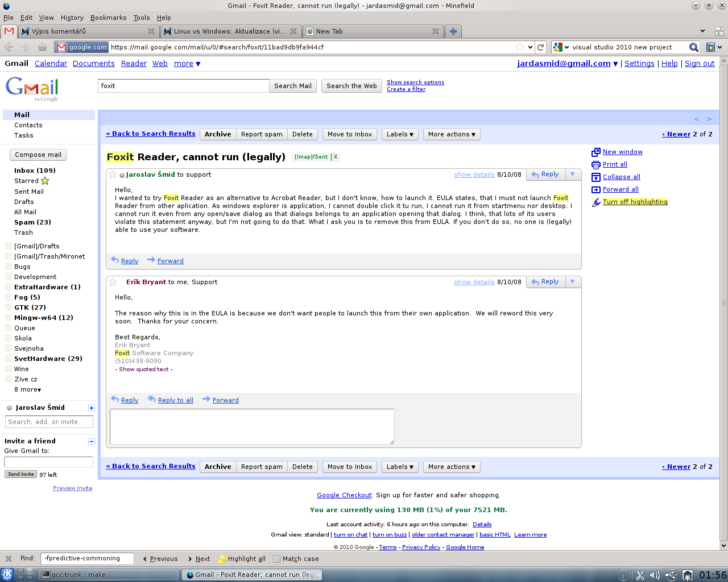Screen dimensions: 728x582
Task: Click the Gmail search input field
Action: (x=184, y=86)
